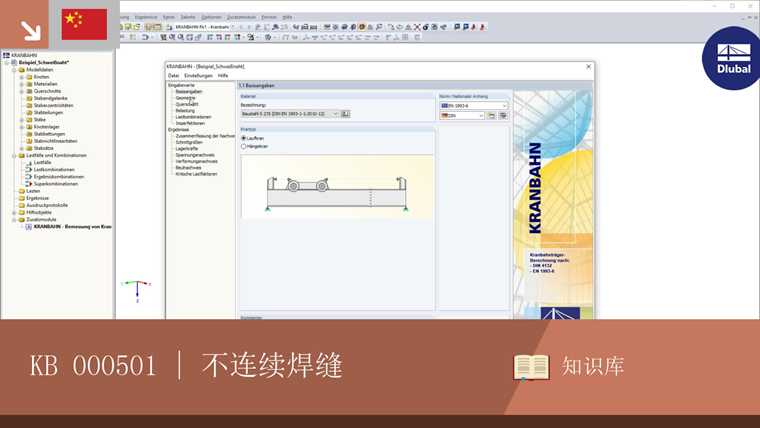Open Zusatzmodule menu in main window
Image resolution: width=760 pixels, height=428 pixels.
(241, 17)
